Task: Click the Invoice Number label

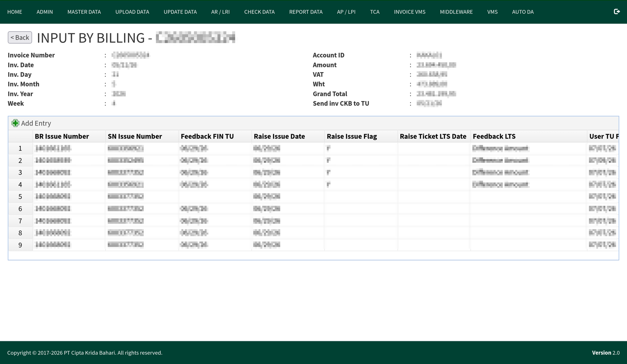Action: click(x=31, y=55)
